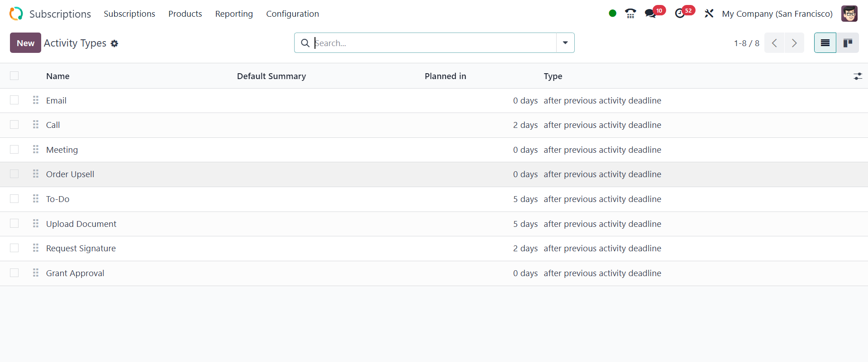
Task: Switch to the kanban view
Action: point(848,43)
